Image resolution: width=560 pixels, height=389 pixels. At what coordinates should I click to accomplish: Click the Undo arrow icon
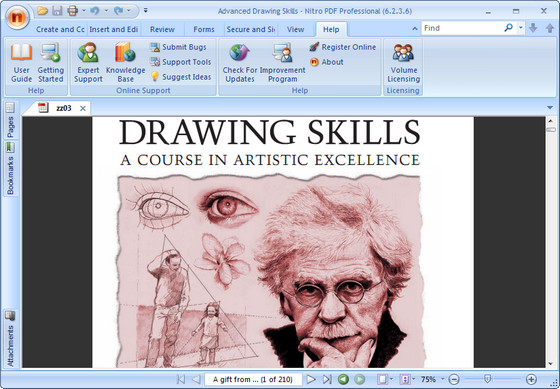click(x=95, y=11)
